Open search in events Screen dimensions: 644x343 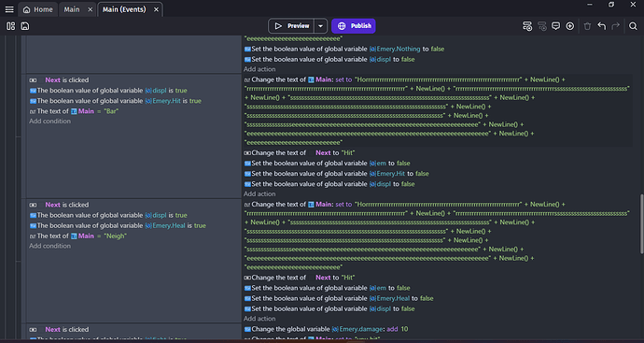[x=633, y=26]
